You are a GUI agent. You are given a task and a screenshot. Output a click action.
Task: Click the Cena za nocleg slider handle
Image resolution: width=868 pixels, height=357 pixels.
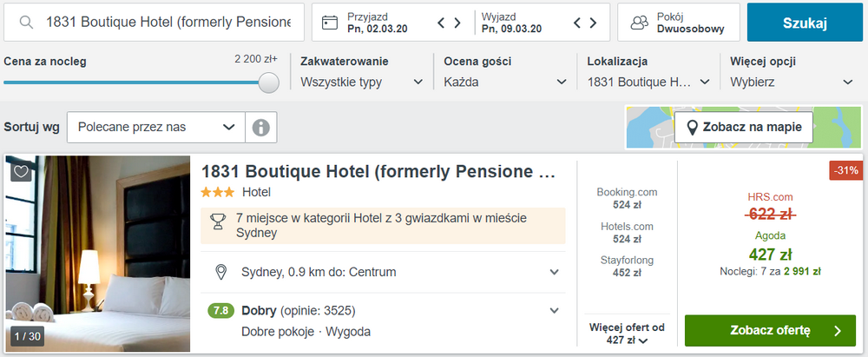tap(269, 83)
